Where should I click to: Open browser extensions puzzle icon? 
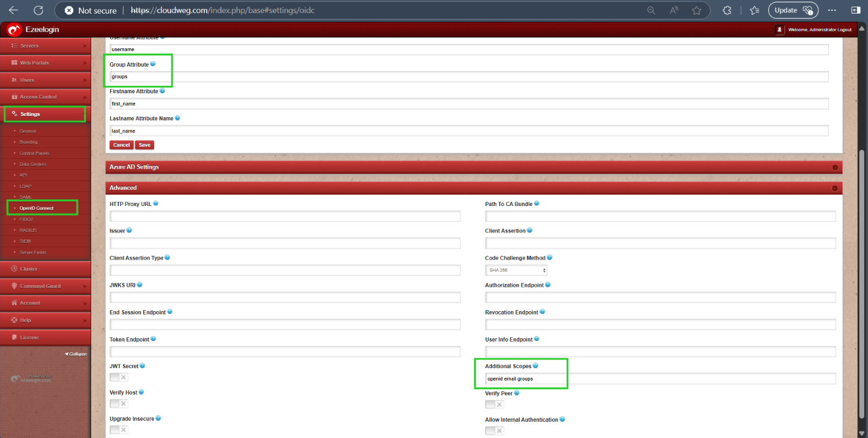(x=727, y=10)
